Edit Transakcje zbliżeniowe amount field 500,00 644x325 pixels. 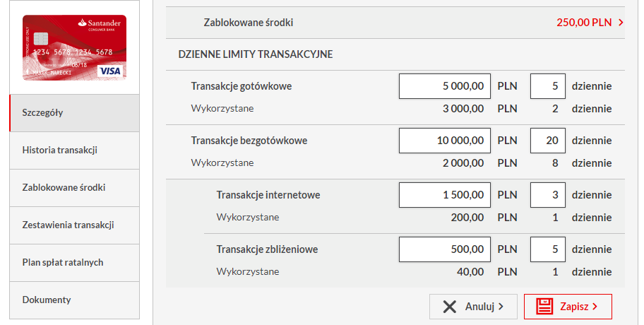coord(445,249)
